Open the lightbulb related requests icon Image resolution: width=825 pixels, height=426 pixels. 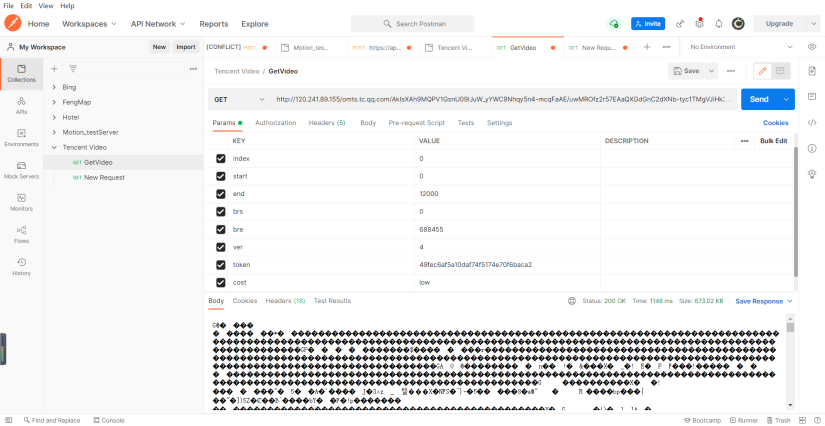pos(812,174)
